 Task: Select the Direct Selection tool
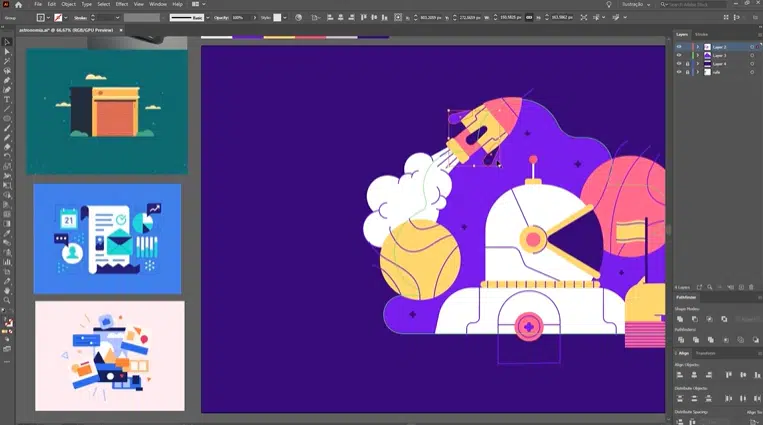coord(7,51)
